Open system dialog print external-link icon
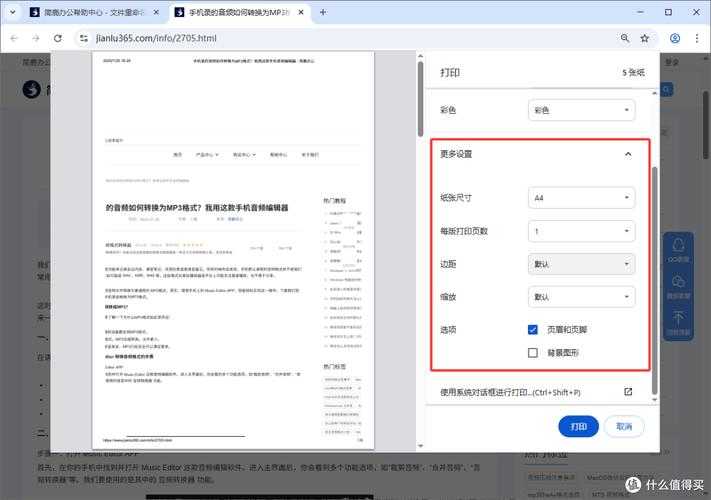This screenshot has width=711, height=500. click(x=628, y=392)
